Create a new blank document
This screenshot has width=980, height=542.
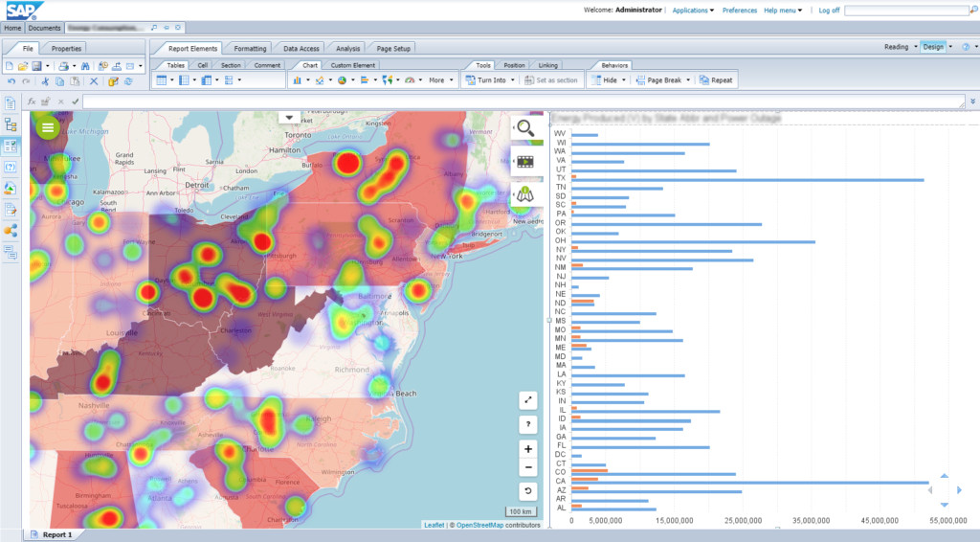tap(10, 66)
